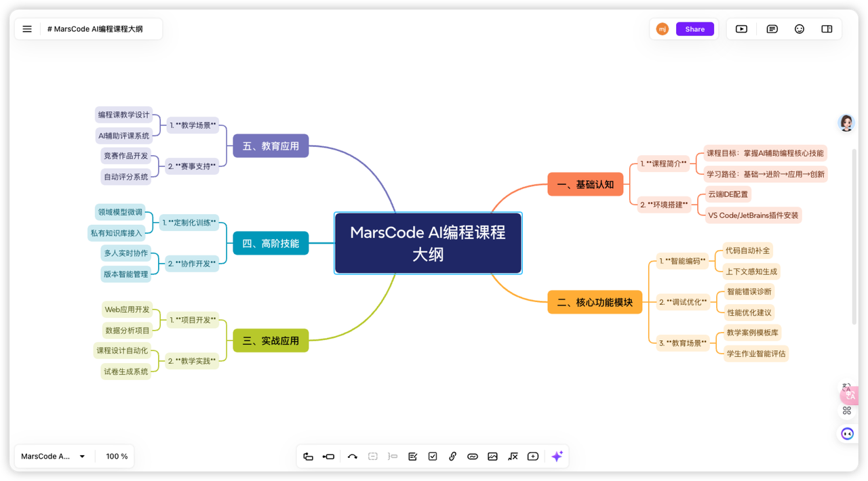The width and height of the screenshot is (868, 481).
Task: Select the 四、高阶技能 branch node
Action: click(x=271, y=243)
